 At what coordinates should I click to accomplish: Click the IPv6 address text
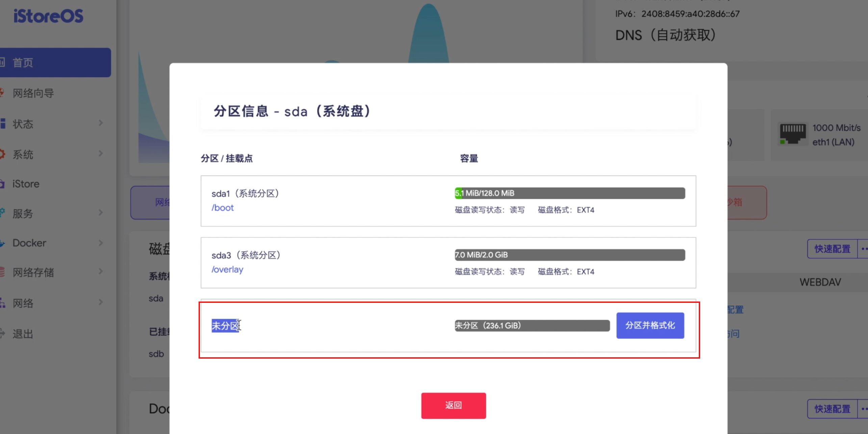pyautogui.click(x=678, y=14)
